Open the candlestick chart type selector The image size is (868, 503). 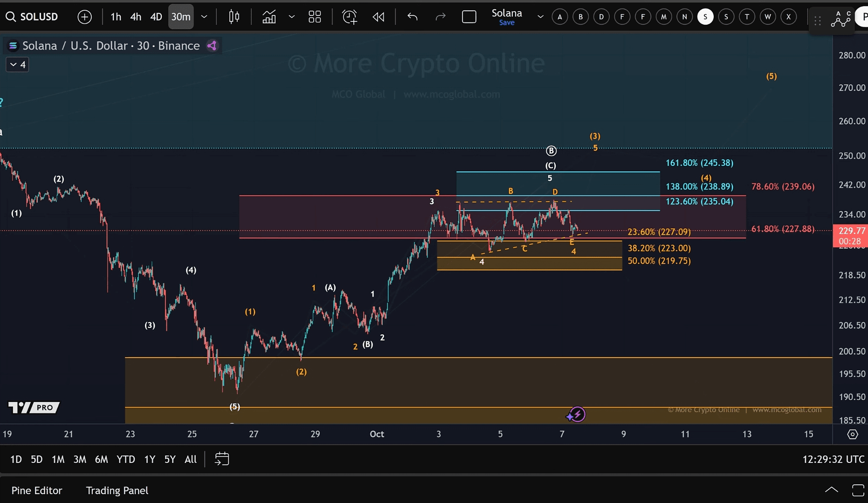234,17
